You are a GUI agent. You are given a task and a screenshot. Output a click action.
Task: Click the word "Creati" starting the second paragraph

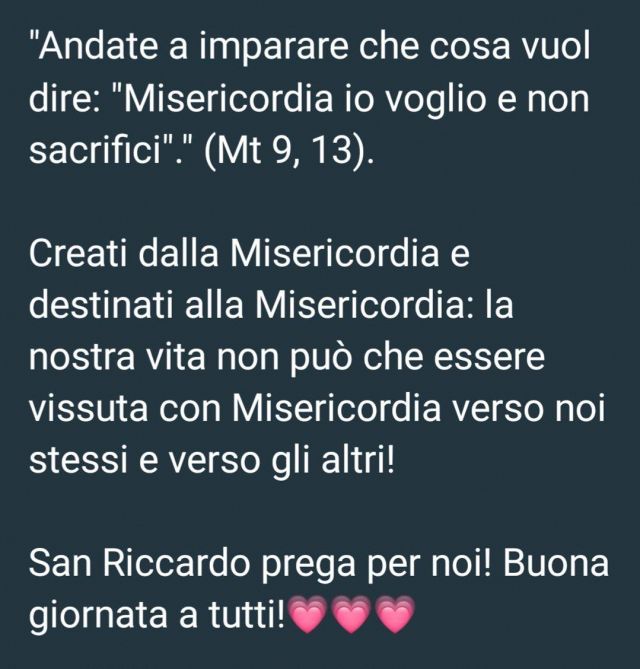coord(79,254)
